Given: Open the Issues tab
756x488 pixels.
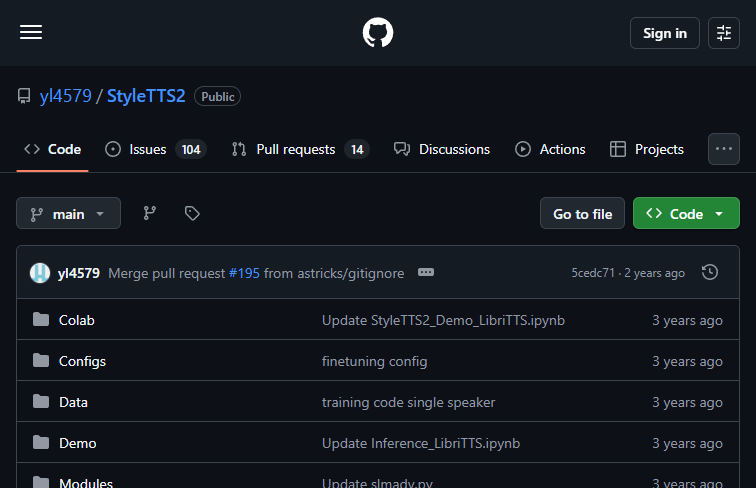Looking at the screenshot, I should pyautogui.click(x=156, y=149).
